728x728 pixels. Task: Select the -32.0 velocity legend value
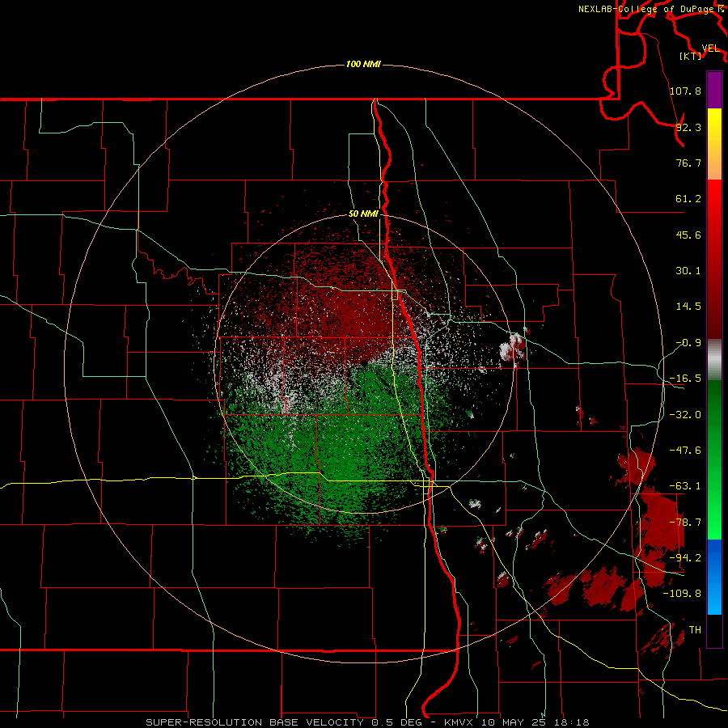pyautogui.click(x=685, y=415)
